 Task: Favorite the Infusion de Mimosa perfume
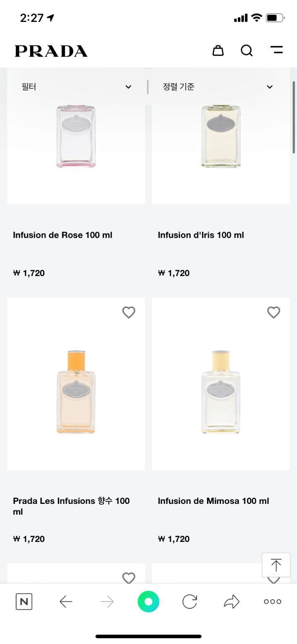click(273, 312)
